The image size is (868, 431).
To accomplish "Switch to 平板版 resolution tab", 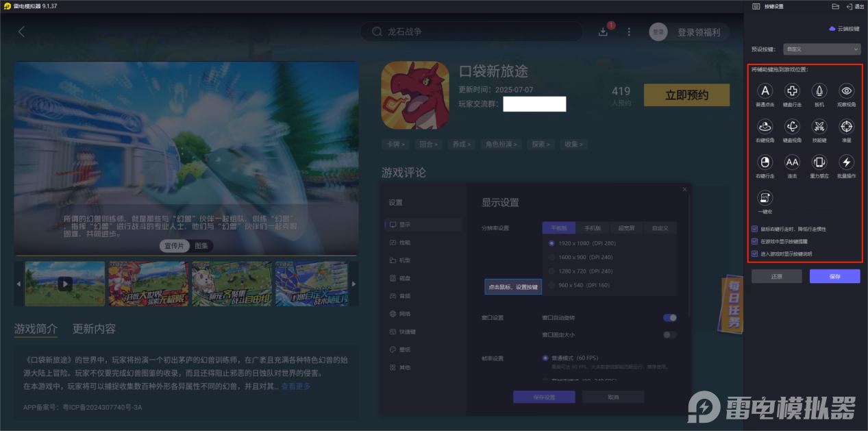I will [x=559, y=227].
